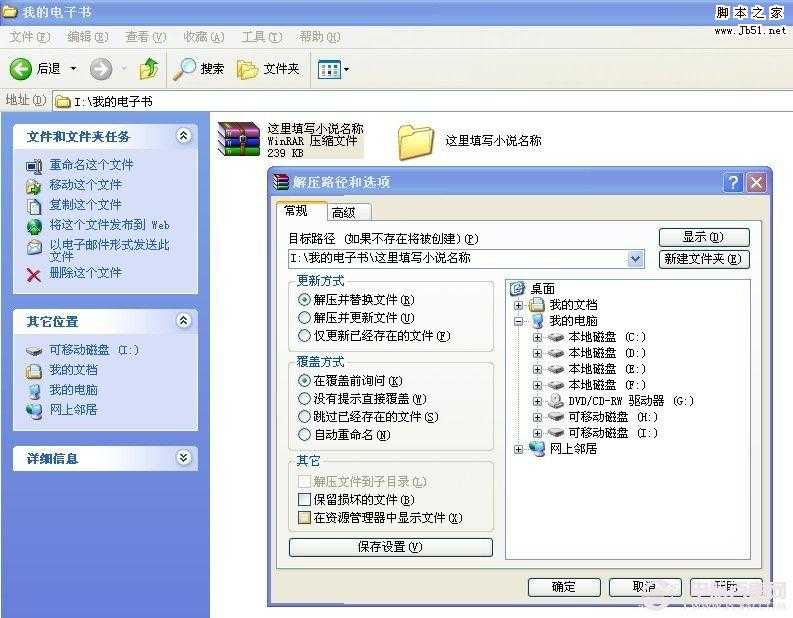Go up one folder level icon
Screen dimensions: 793x618
coord(149,68)
